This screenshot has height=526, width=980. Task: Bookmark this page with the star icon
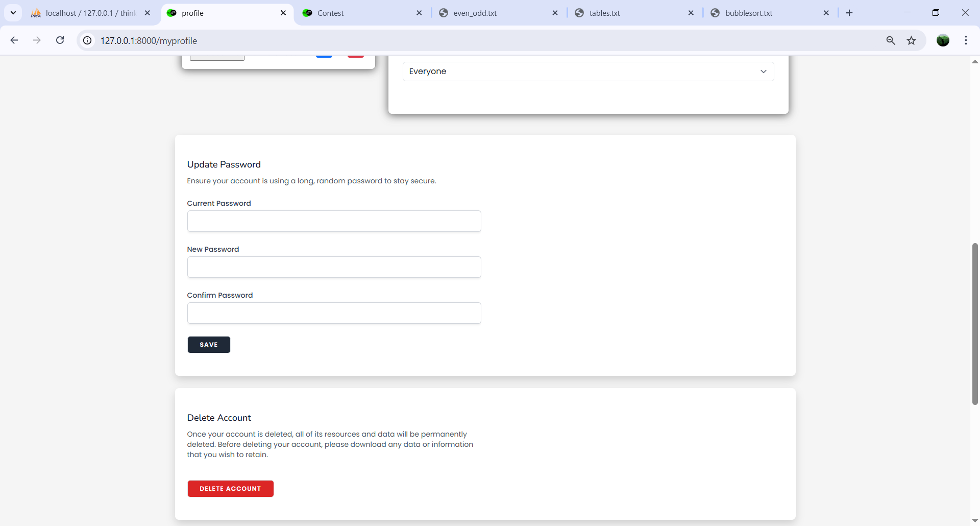[912, 40]
